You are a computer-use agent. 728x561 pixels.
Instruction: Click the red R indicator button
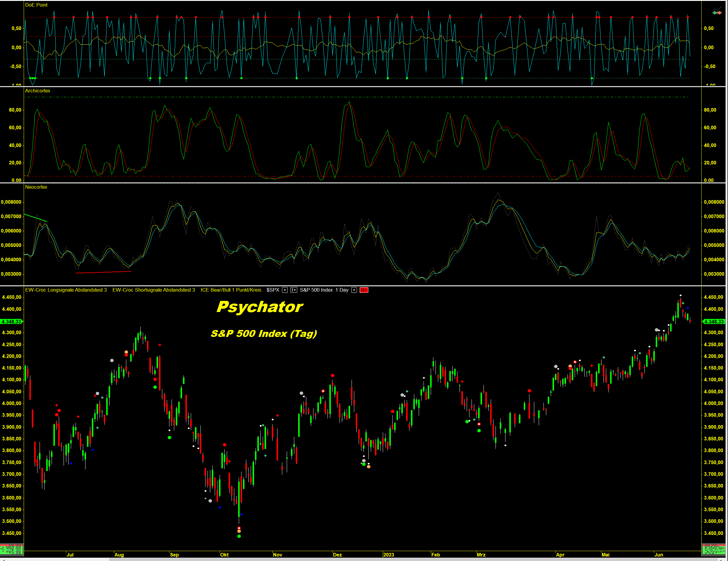364,290
